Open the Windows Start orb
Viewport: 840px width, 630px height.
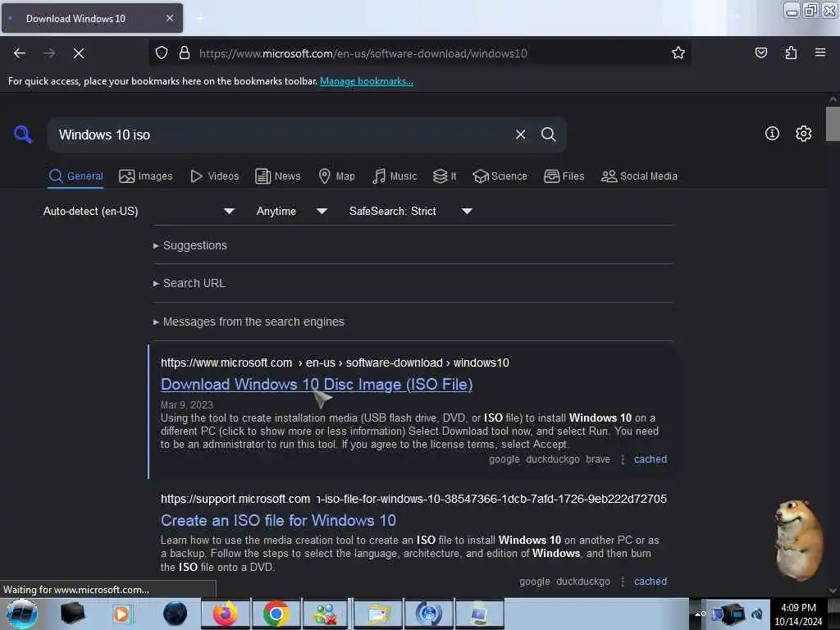(x=22, y=614)
